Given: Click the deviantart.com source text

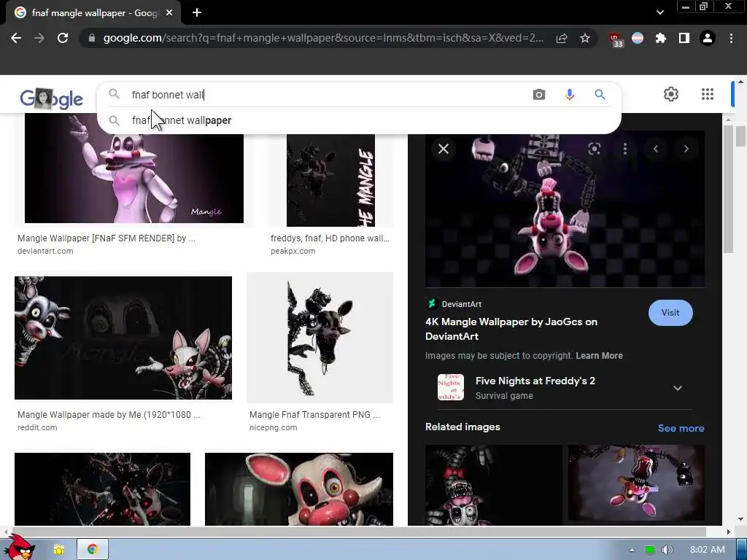Looking at the screenshot, I should pos(45,251).
